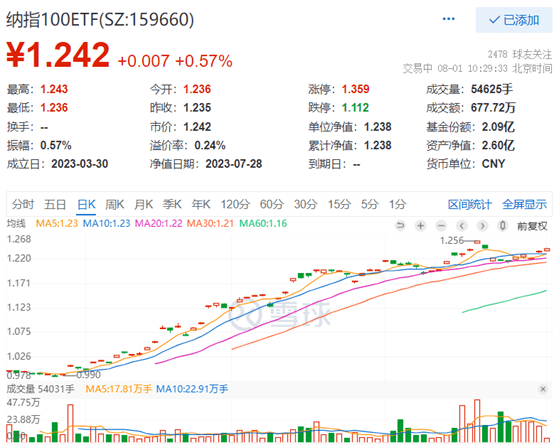This screenshot has height=445, width=554.
Task: Click the 纳指100ETF(SZ:159660) title
Action: (100, 19)
